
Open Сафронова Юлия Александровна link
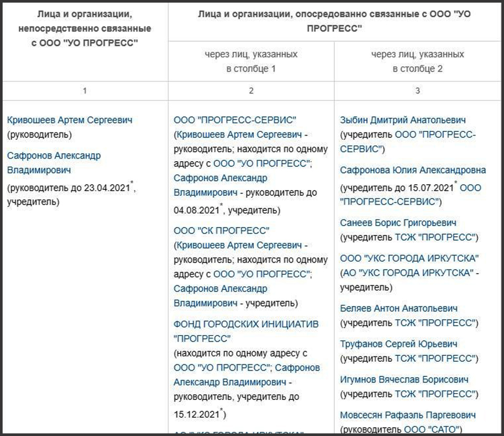coord(413,170)
